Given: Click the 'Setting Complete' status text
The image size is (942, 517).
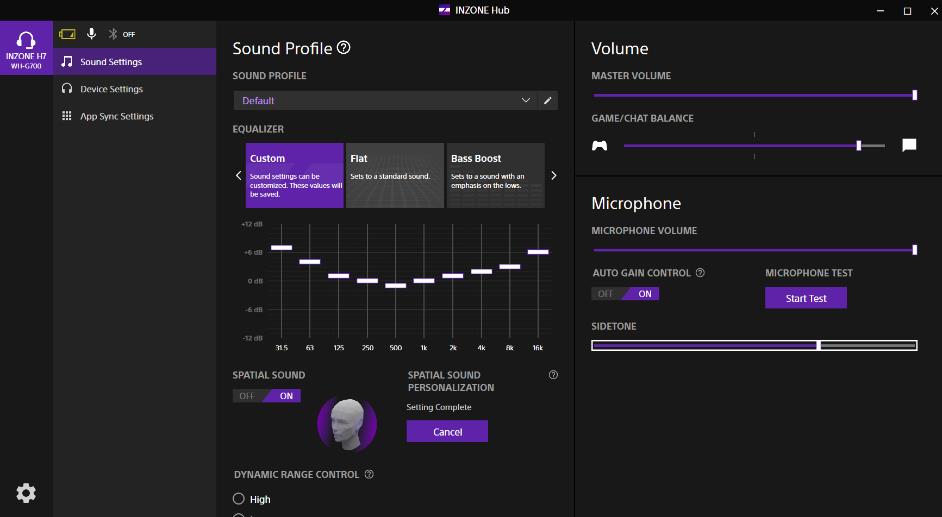Looking at the screenshot, I should 439,407.
